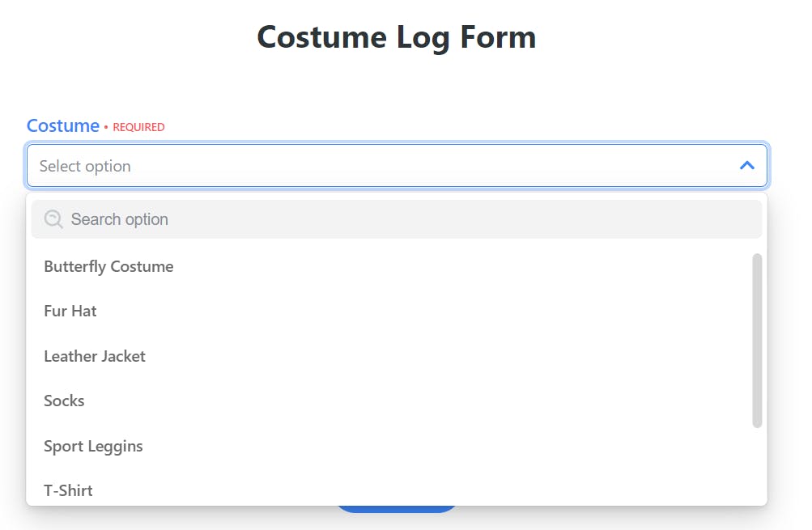Click blank row space right of Socks
Viewport: 812px width, 530px height.
(405, 401)
